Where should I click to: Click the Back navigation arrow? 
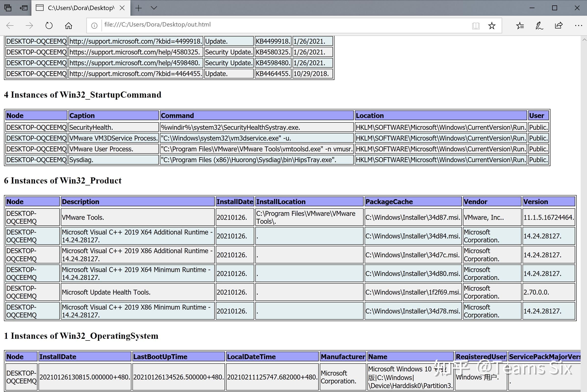[x=10, y=25]
